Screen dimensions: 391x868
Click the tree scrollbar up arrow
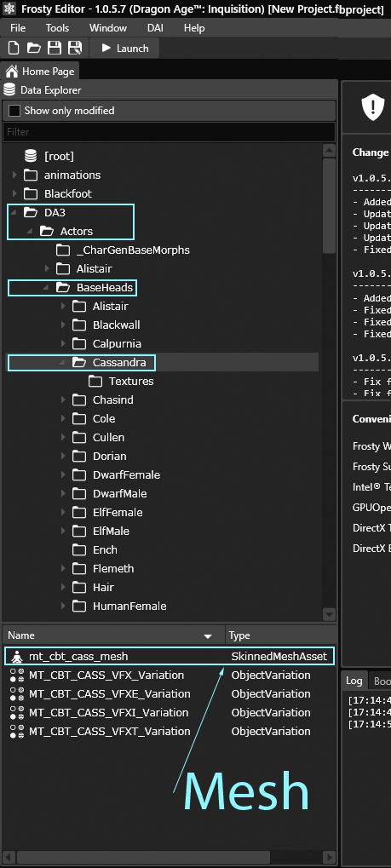point(329,151)
